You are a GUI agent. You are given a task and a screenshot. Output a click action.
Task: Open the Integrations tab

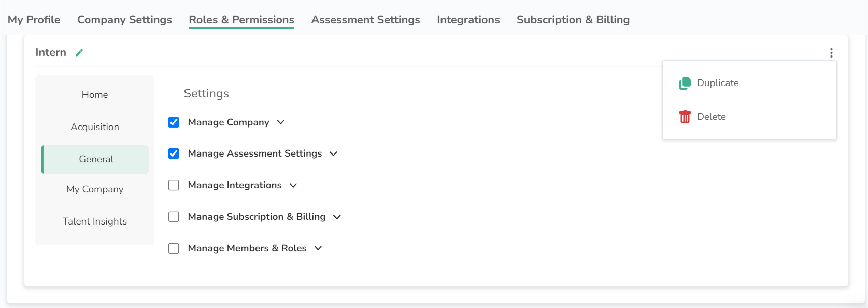(468, 20)
